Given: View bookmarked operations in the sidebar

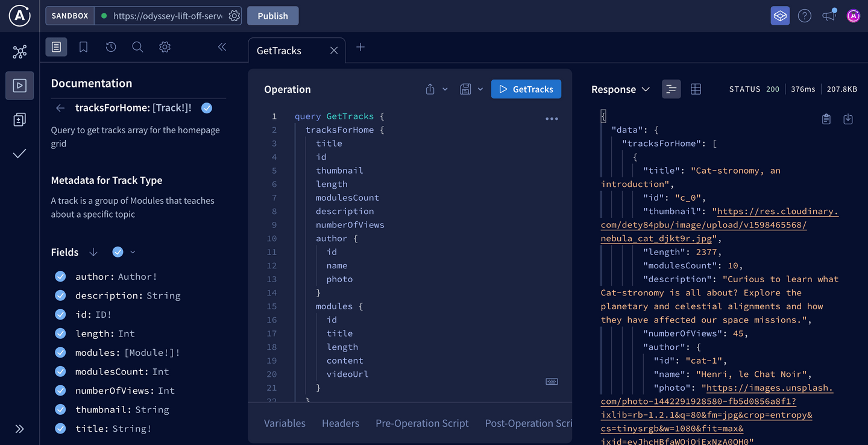Looking at the screenshot, I should coord(83,46).
